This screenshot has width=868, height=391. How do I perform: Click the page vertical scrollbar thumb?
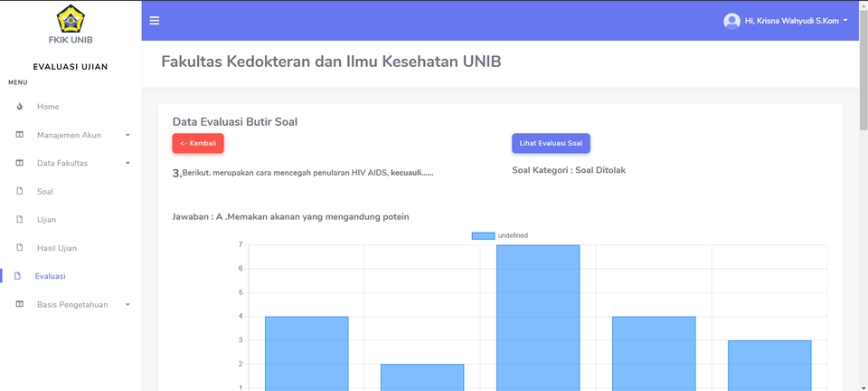[x=863, y=69]
